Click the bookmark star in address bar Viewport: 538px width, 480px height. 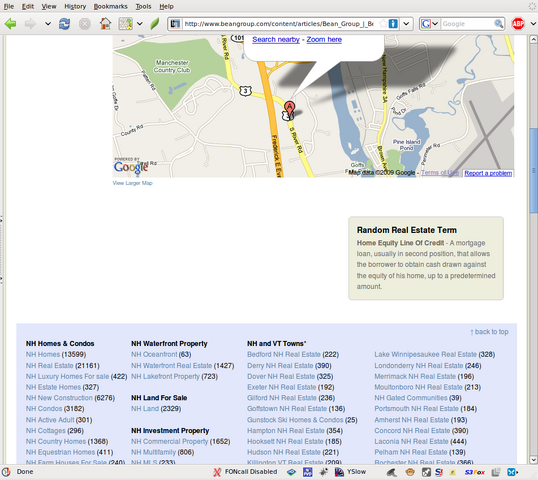coord(383,24)
